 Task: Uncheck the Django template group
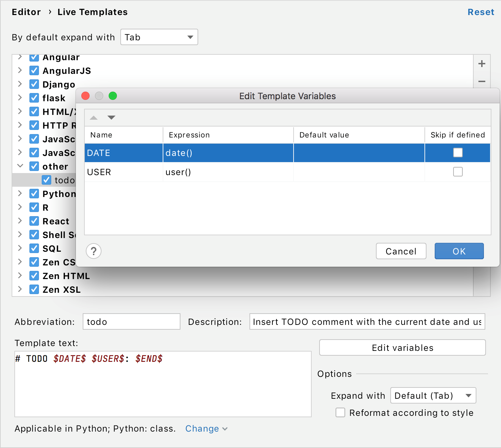pos(34,84)
